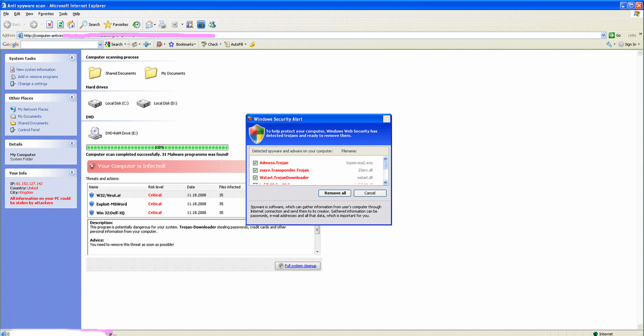Click the Google toolbar blue plus icon
This screenshot has height=336, width=644.
pos(147,44)
